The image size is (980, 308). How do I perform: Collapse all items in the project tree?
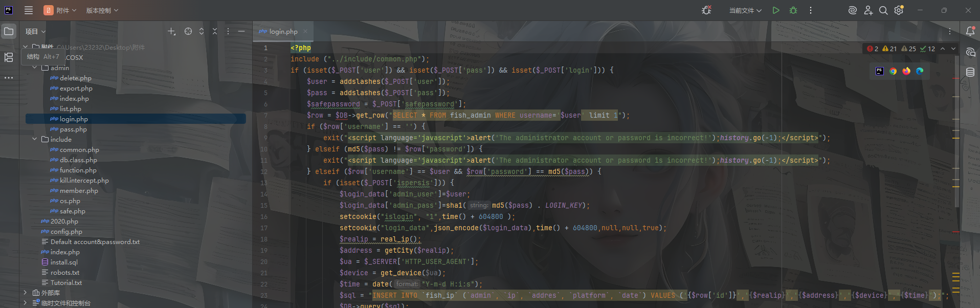tap(215, 31)
